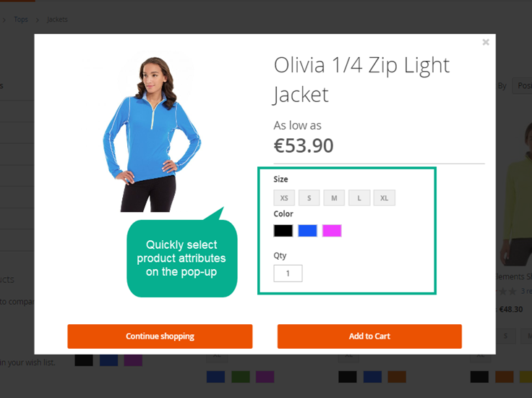The height and width of the screenshot is (398, 532).
Task: Select size M option
Action: [334, 198]
